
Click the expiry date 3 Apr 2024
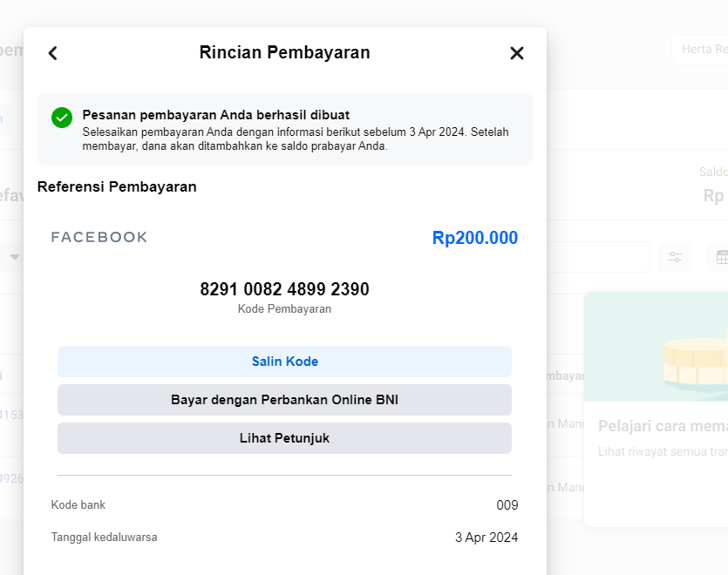point(486,538)
